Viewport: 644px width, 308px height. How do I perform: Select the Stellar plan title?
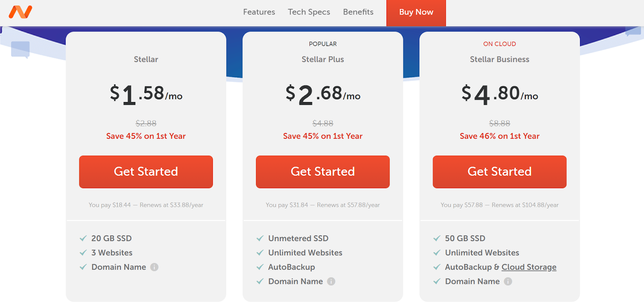coord(146,59)
